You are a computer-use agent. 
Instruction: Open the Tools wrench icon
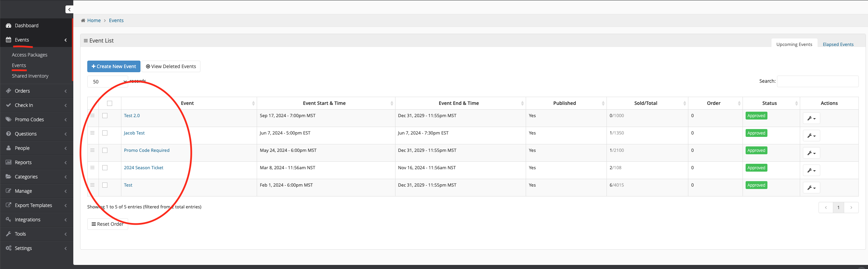point(9,234)
